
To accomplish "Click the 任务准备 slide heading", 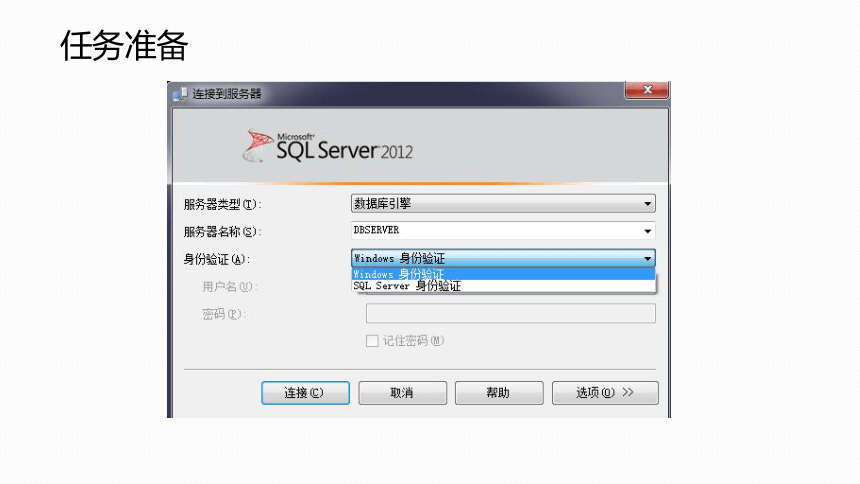I will pyautogui.click(x=125, y=45).
